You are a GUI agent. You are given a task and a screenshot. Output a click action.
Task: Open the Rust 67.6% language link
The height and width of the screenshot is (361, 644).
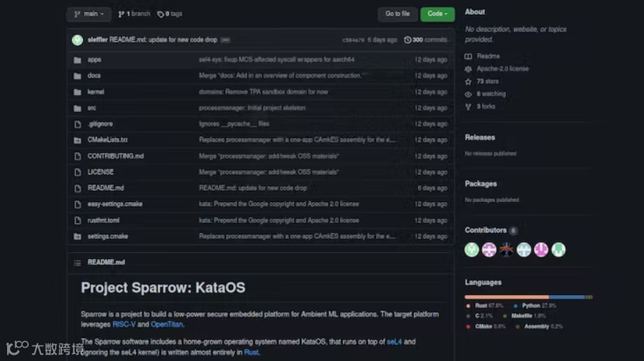coord(485,306)
